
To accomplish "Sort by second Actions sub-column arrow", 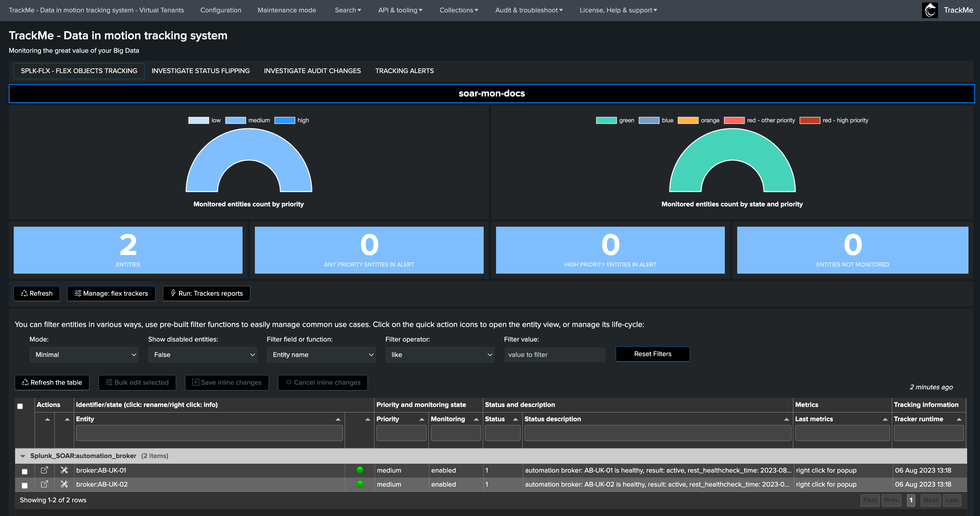I will tap(67, 419).
